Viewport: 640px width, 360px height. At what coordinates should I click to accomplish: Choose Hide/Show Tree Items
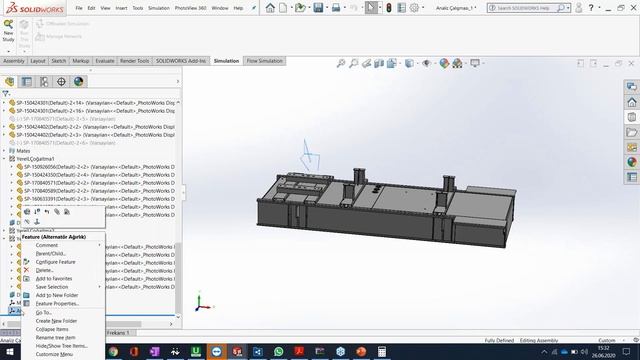(61, 346)
